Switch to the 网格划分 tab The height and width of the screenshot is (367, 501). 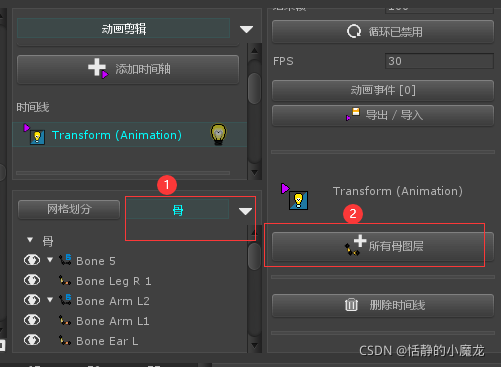point(69,209)
